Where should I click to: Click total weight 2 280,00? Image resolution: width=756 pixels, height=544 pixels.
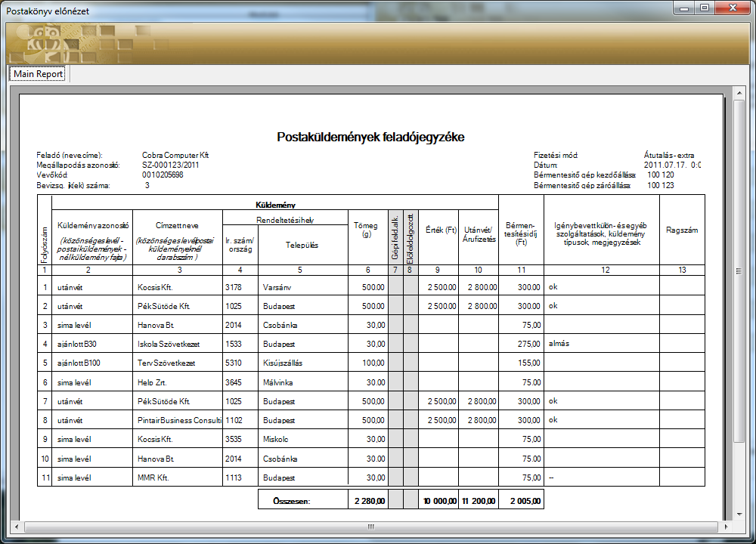(370, 501)
